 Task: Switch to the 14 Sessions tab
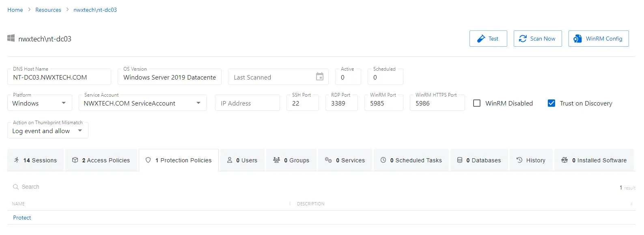click(x=35, y=160)
